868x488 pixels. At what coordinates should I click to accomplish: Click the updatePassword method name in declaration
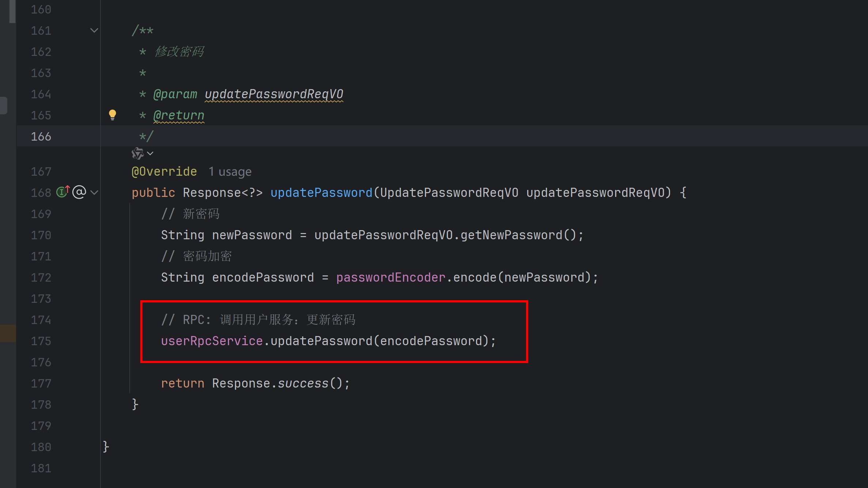(321, 192)
